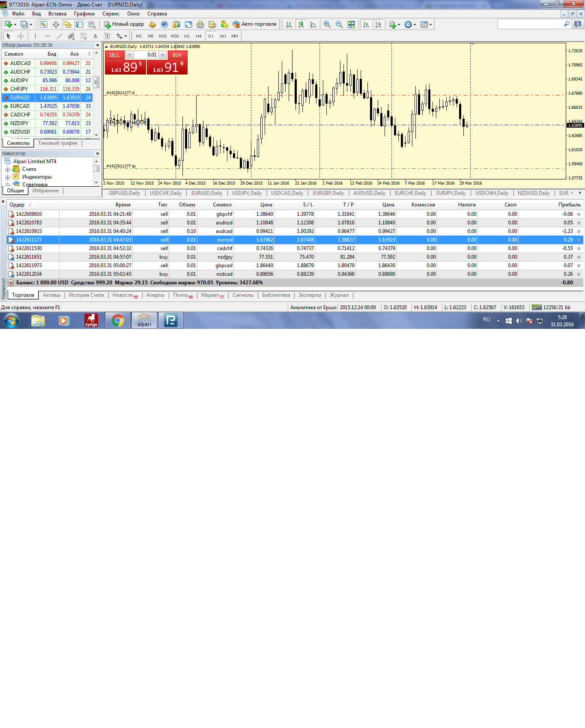Open the chat notifications icon showing 5

pyautogui.click(x=578, y=24)
